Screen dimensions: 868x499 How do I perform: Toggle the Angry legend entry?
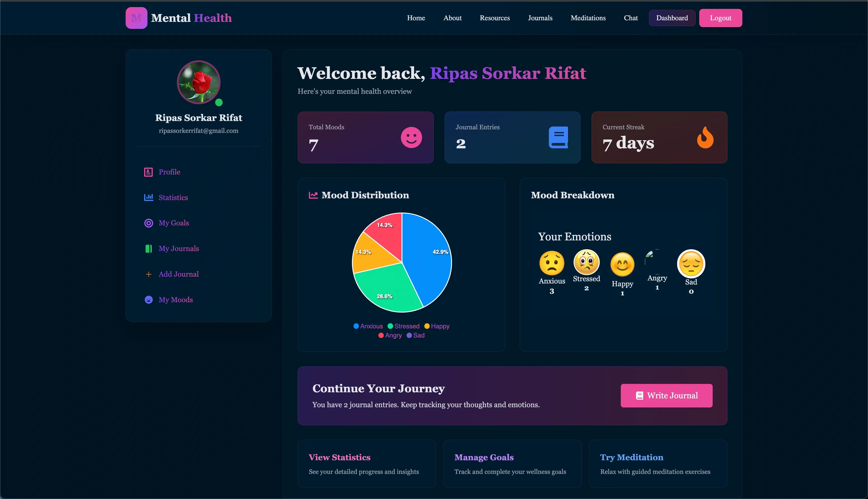390,335
